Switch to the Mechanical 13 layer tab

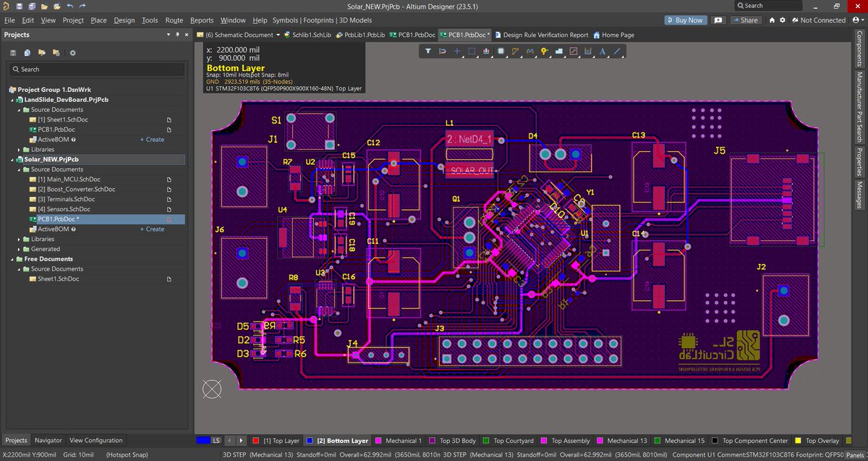coord(623,440)
